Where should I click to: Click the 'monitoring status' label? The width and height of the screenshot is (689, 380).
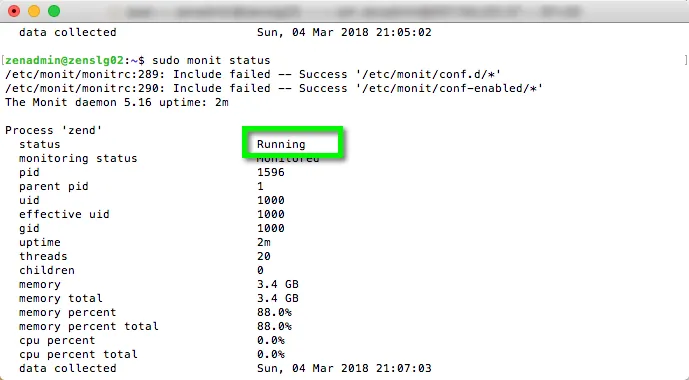coord(78,158)
